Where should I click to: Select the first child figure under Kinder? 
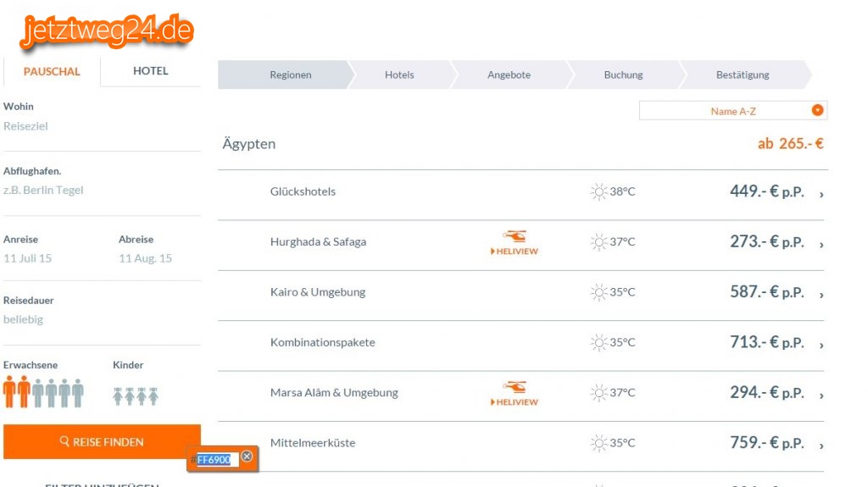pyautogui.click(x=118, y=396)
